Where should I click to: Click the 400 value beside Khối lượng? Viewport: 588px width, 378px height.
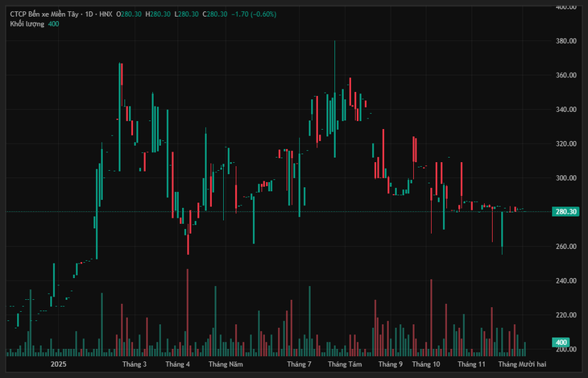click(53, 24)
